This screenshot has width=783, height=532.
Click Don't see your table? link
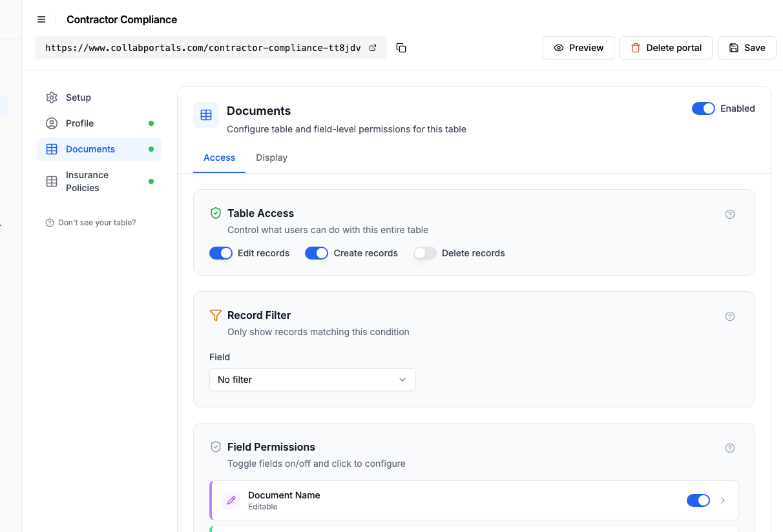90,223
